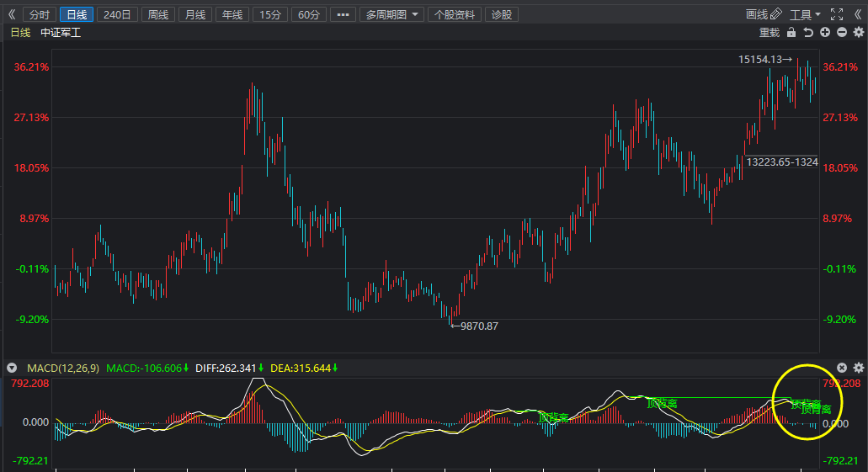Click 重载 to reload chart
Screen dimensions: 868x472
(x=769, y=33)
